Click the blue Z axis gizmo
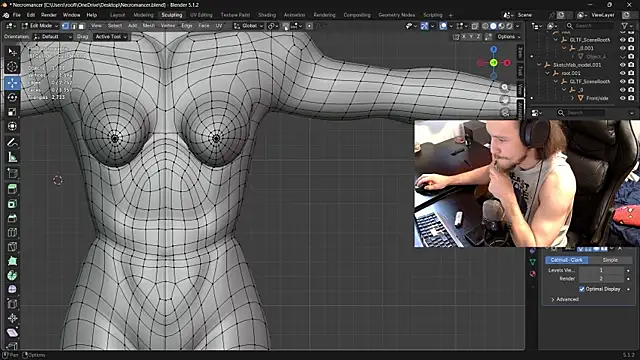Viewport: 640px width, 360px height. click(493, 50)
